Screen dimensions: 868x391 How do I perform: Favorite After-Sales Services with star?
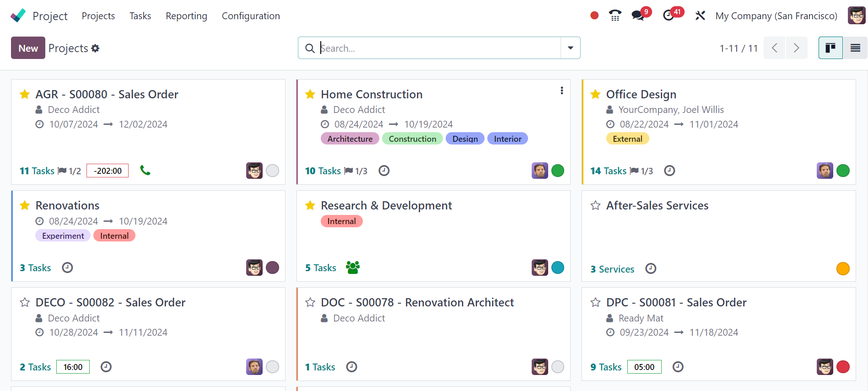click(595, 205)
